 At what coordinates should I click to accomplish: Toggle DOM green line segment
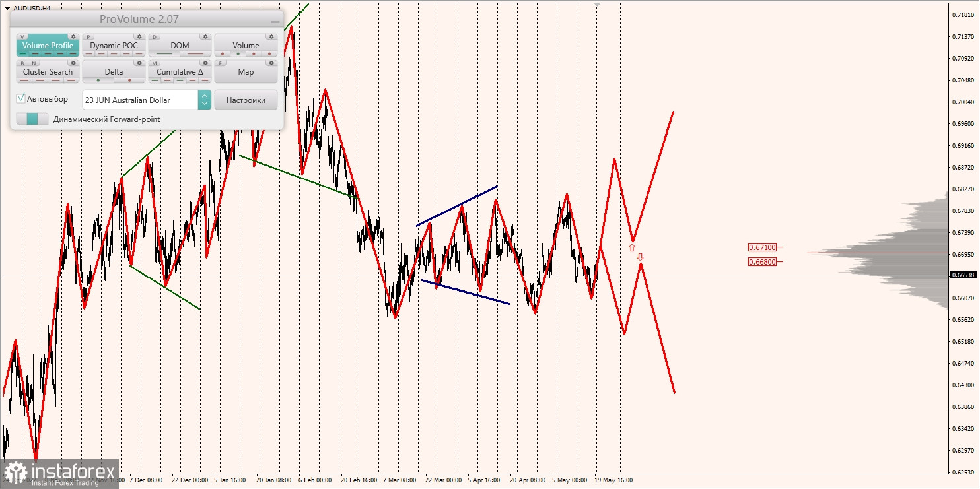pos(164,54)
